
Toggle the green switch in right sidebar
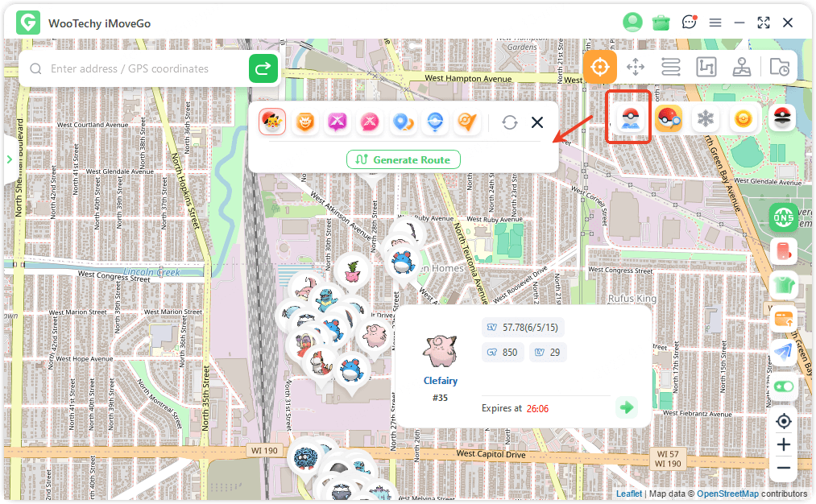(783, 386)
